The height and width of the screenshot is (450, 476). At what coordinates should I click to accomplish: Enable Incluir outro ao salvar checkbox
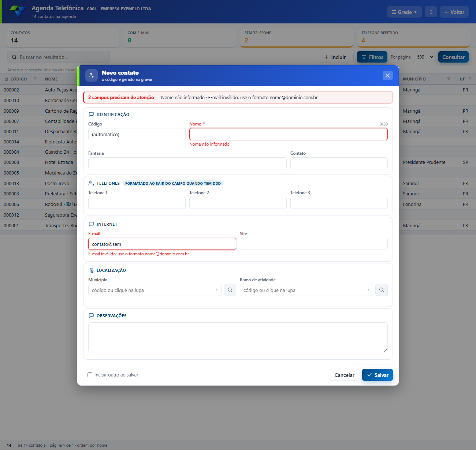tap(90, 375)
